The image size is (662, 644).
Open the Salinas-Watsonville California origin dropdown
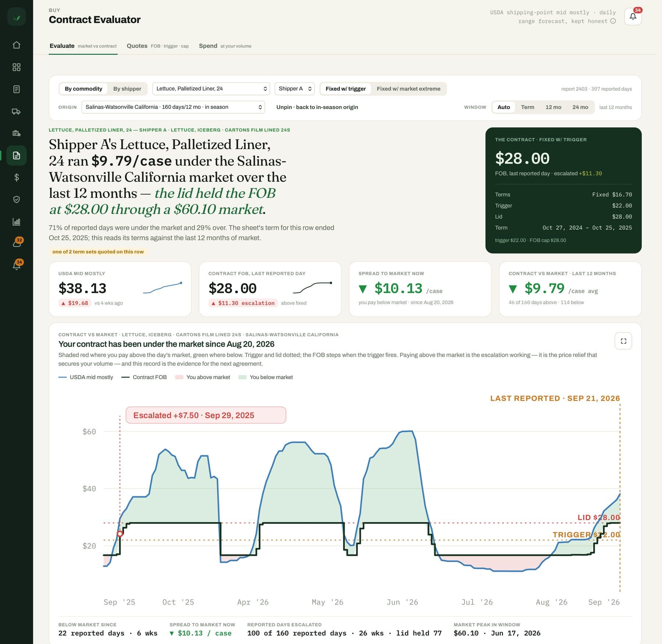(173, 107)
